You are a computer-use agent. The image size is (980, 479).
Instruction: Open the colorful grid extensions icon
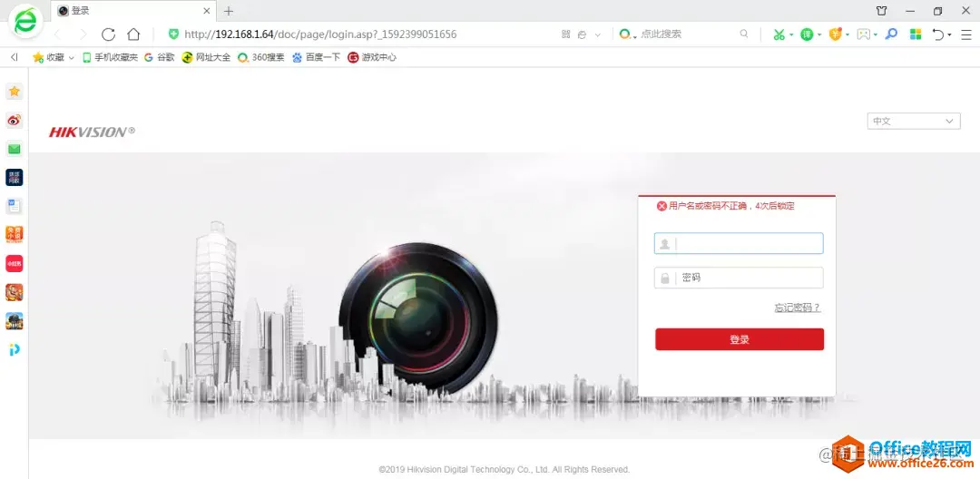[x=916, y=34]
